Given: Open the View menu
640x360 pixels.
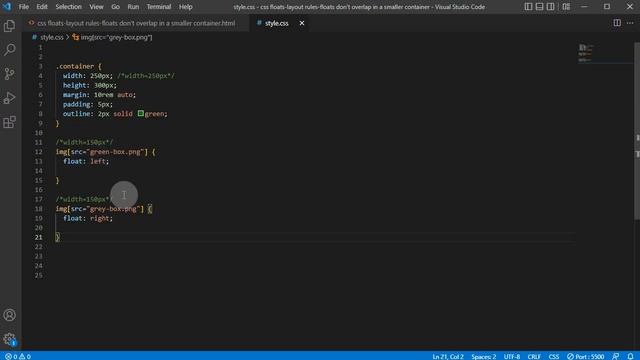Looking at the screenshot, I should [x=96, y=7].
